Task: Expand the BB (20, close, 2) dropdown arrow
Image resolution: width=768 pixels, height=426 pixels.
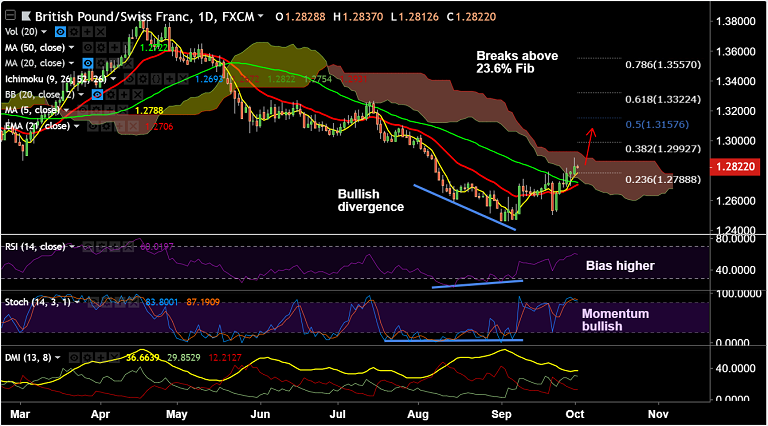Action: click(81, 95)
